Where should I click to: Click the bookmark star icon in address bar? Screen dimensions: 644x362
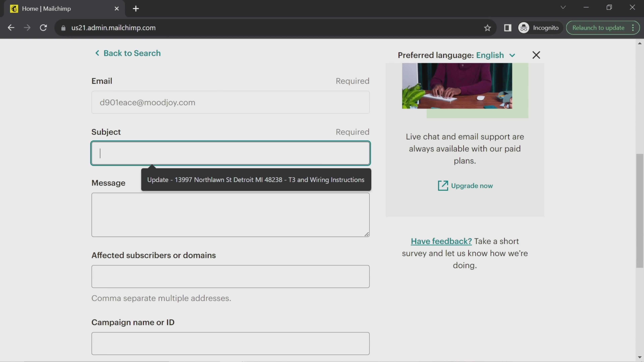pyautogui.click(x=487, y=28)
